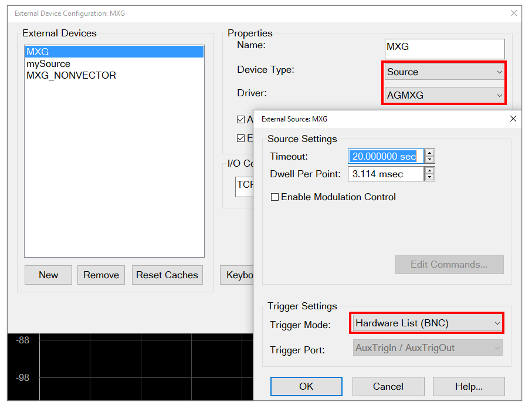Cancel the External Source dialog
Viewport: 532px width, 405px height.
click(388, 386)
